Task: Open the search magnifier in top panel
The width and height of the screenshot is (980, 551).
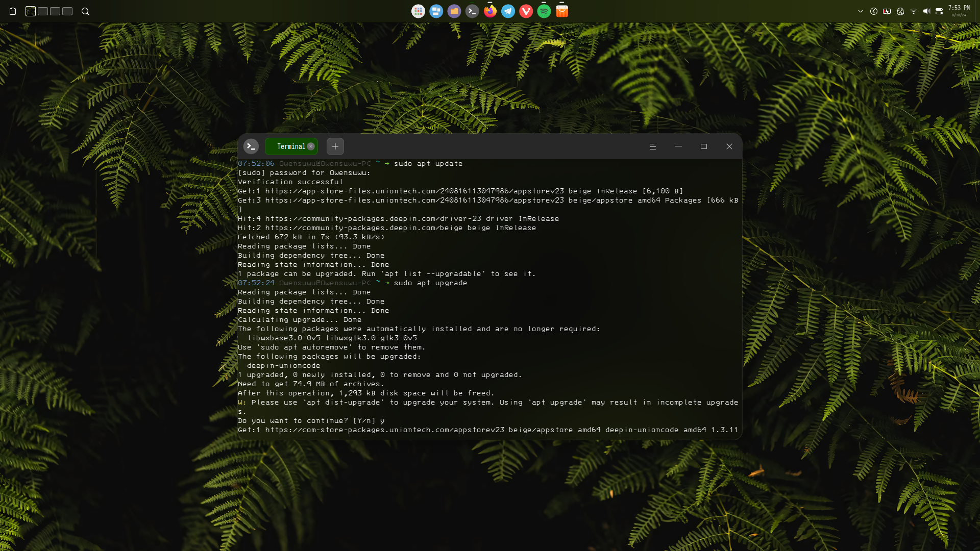Action: [x=85, y=11]
